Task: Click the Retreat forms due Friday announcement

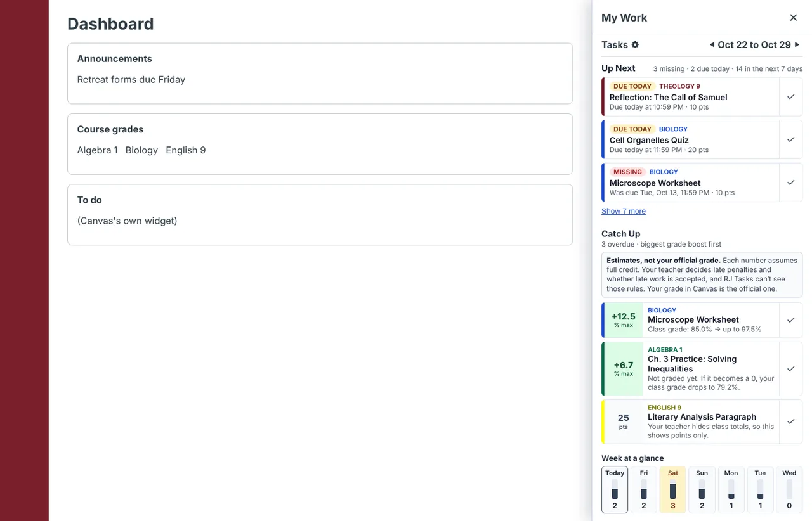Action: (x=131, y=80)
